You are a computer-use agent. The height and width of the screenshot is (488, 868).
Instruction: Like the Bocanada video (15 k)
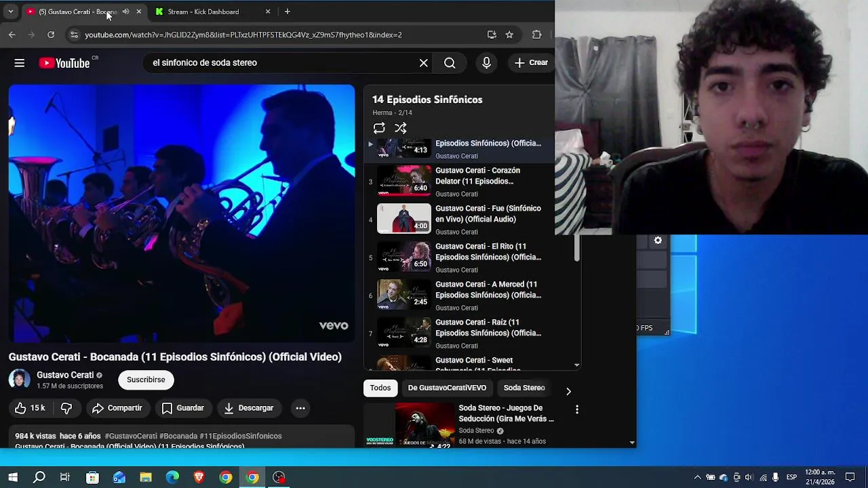click(x=30, y=408)
